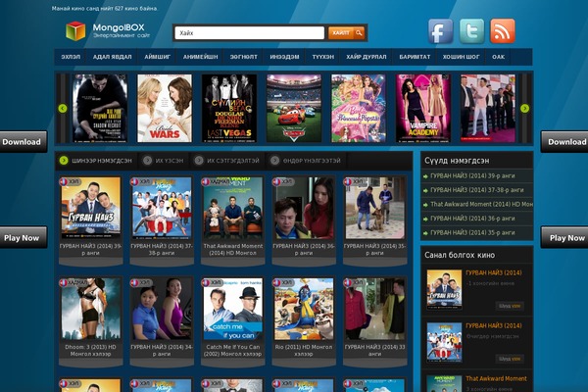
Task: Click ГУРВАН НАЙЗ 37-38-р анги sidebar link
Action: pos(476,190)
